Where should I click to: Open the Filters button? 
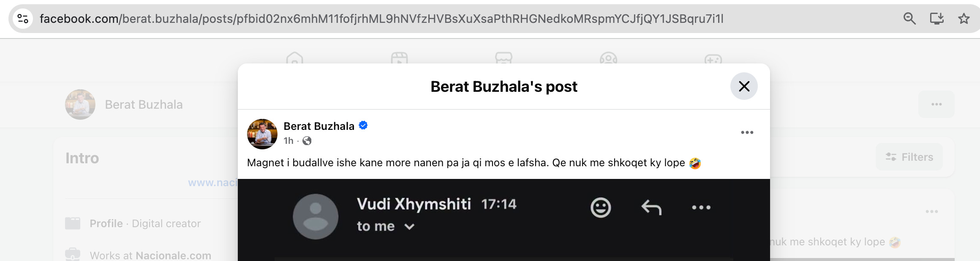click(x=909, y=157)
